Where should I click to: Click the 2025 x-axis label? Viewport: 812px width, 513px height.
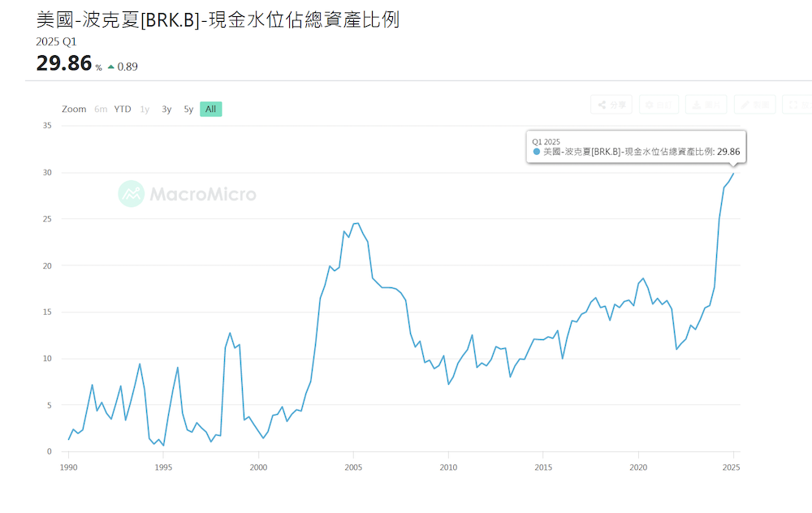pos(732,468)
